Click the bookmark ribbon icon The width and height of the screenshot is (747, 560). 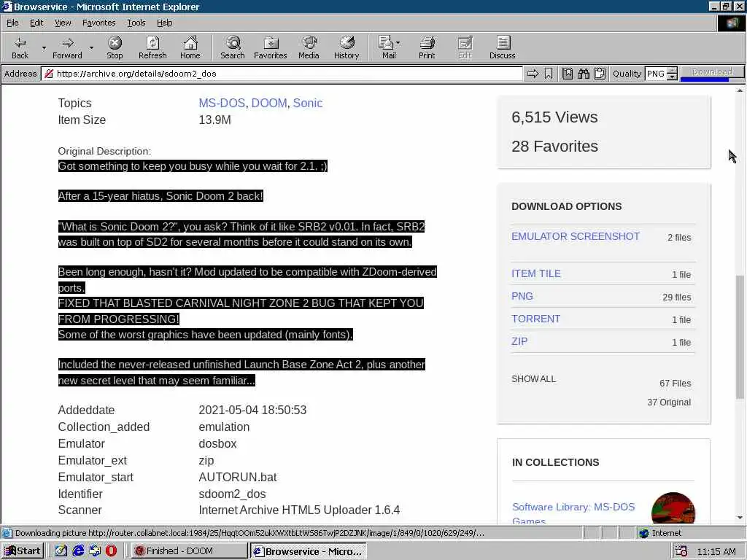click(x=549, y=74)
